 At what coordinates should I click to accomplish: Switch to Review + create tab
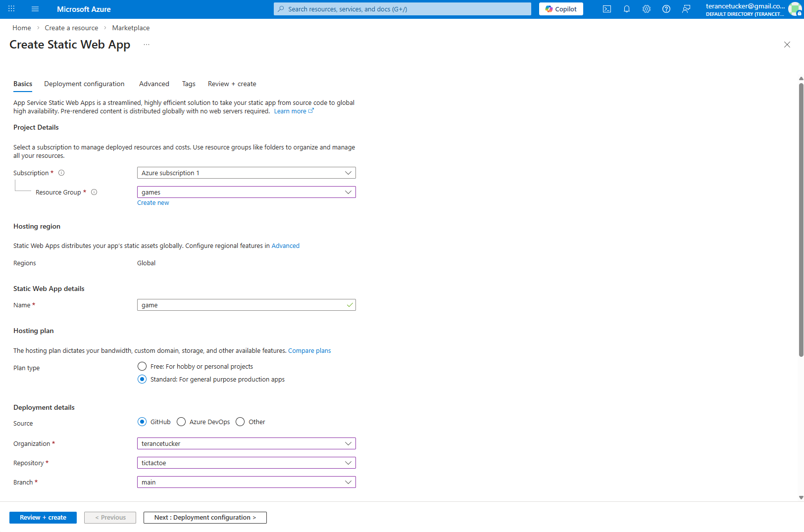click(x=232, y=84)
